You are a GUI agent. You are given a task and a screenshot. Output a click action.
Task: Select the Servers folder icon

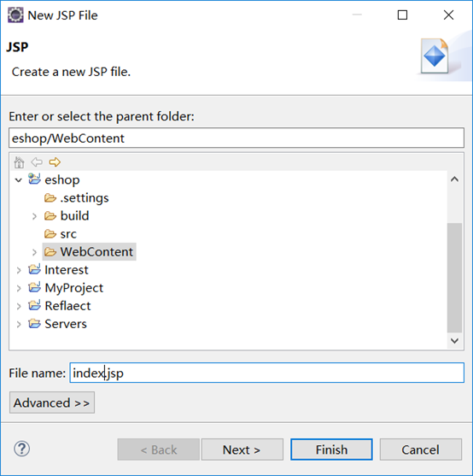[x=34, y=324]
